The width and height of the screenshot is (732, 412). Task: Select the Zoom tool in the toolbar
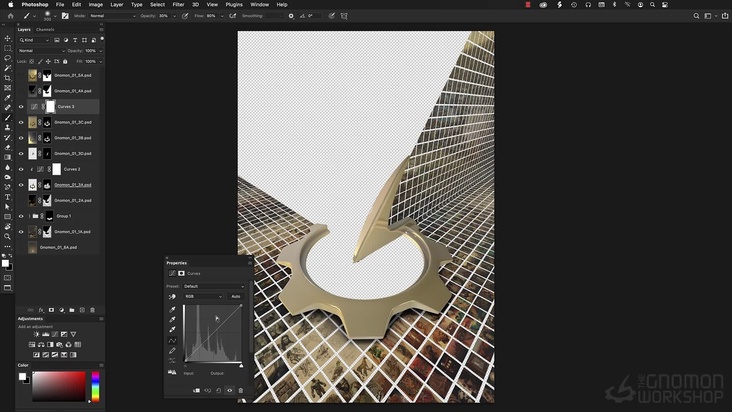tap(7, 237)
